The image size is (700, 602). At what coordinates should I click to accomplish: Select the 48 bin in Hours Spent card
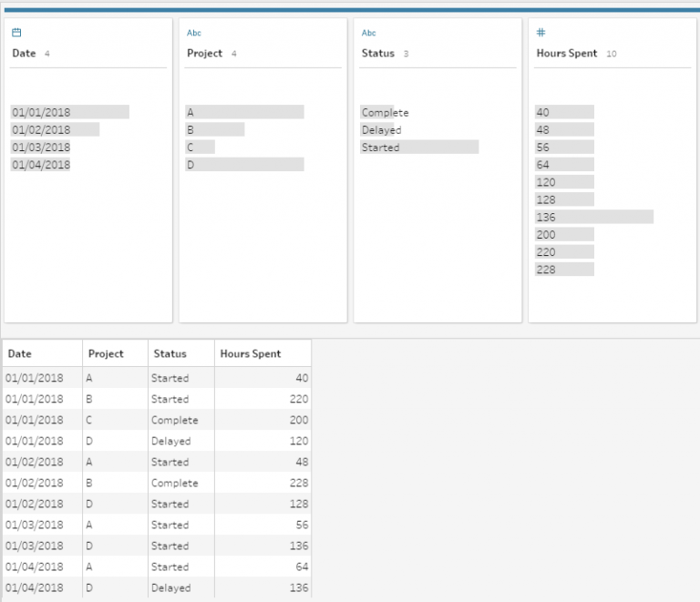tap(564, 129)
